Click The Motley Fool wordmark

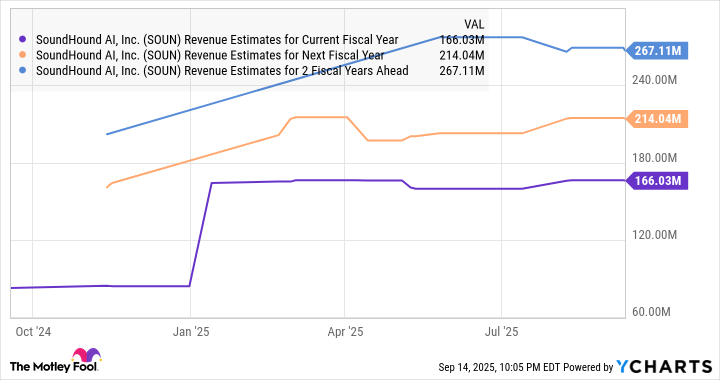pyautogui.click(x=54, y=367)
